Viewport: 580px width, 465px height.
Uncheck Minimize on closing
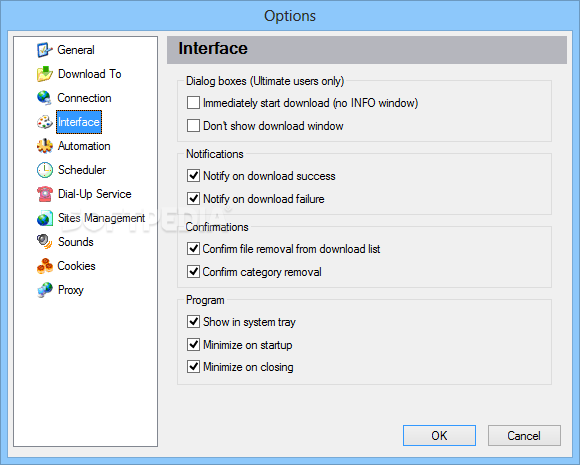[193, 367]
